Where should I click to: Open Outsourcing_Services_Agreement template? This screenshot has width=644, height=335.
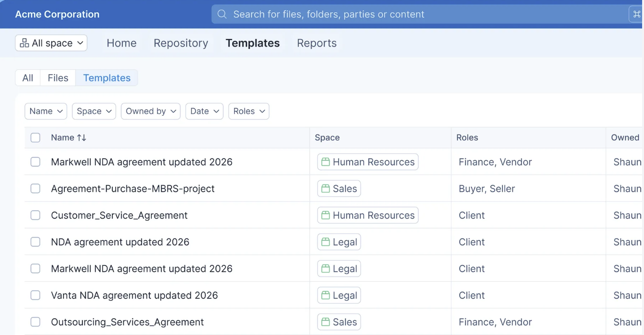(127, 322)
